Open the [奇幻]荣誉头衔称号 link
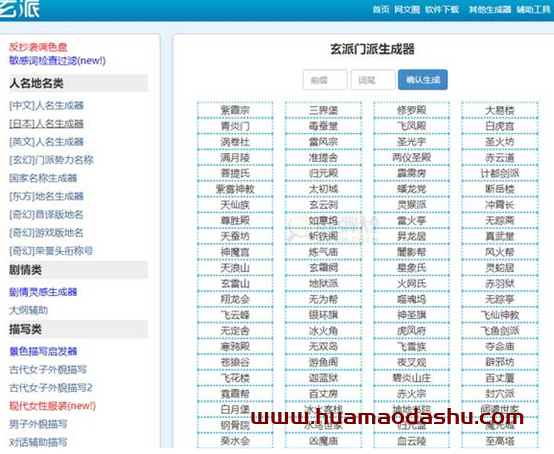 (x=51, y=251)
